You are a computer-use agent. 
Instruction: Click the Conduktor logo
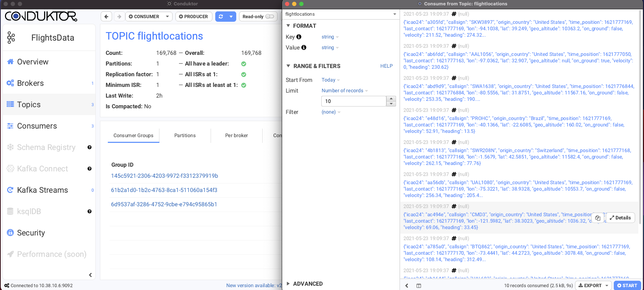[41, 16]
